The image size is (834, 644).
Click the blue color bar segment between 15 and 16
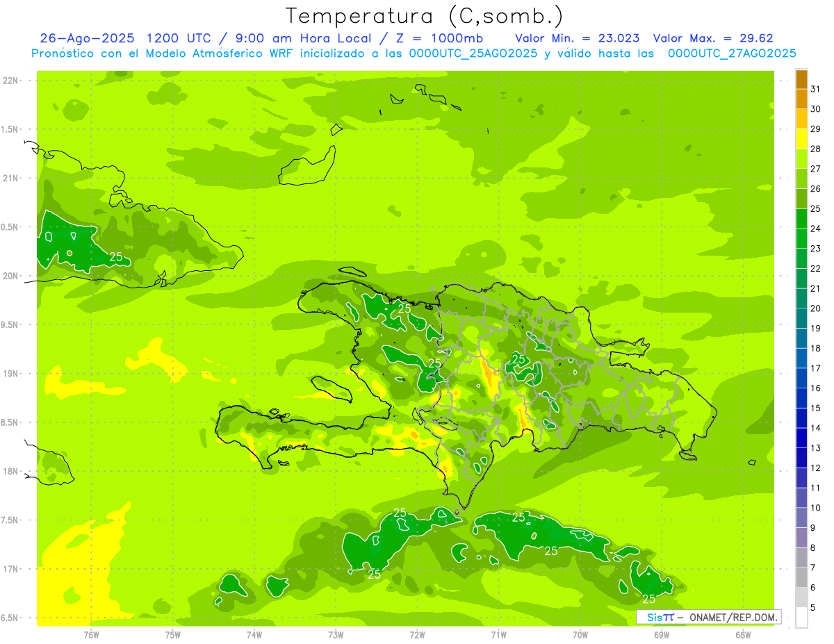click(801, 398)
